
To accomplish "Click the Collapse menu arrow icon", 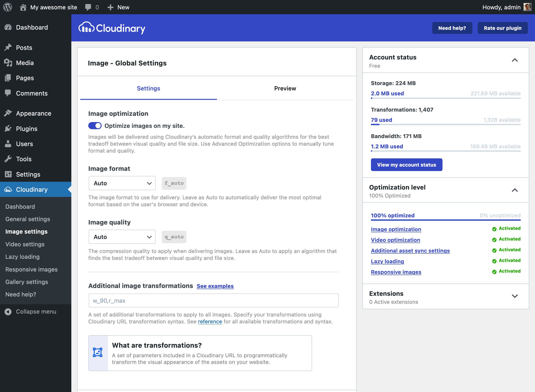I will (8, 312).
